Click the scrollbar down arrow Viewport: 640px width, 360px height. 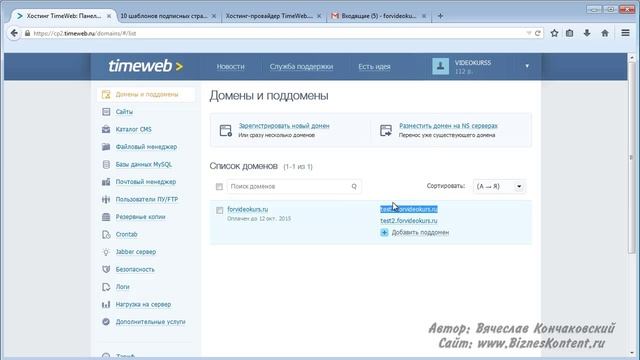(x=632, y=353)
